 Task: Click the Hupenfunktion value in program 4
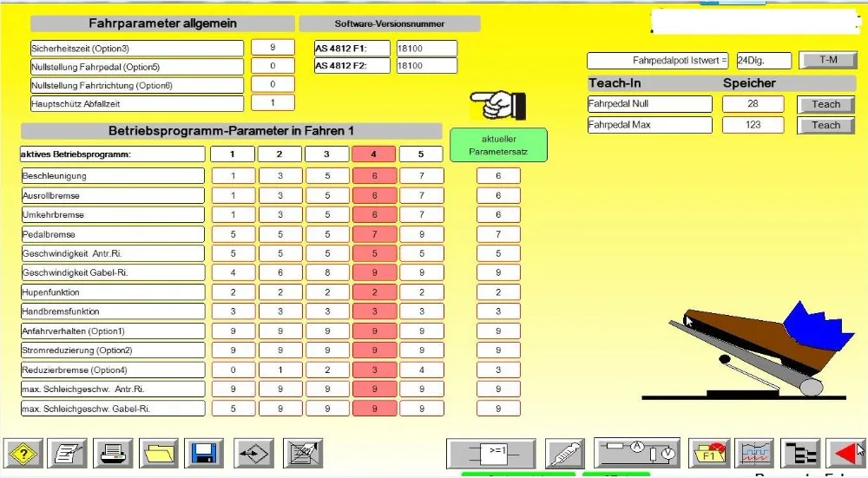(x=375, y=292)
